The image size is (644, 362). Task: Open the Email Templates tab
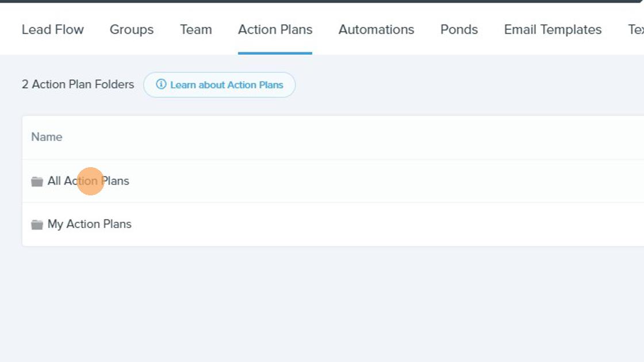click(x=553, y=29)
